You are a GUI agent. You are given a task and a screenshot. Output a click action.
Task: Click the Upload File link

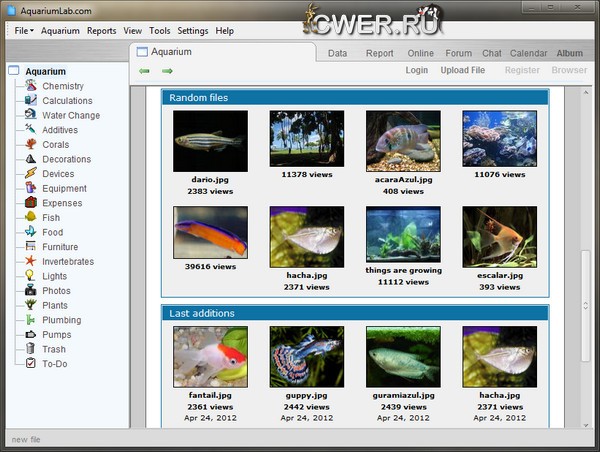click(x=463, y=71)
